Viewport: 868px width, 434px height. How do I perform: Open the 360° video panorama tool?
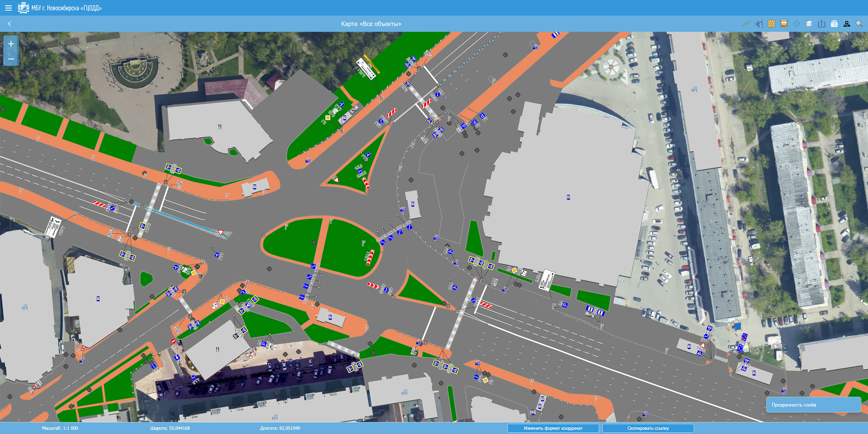[784, 24]
